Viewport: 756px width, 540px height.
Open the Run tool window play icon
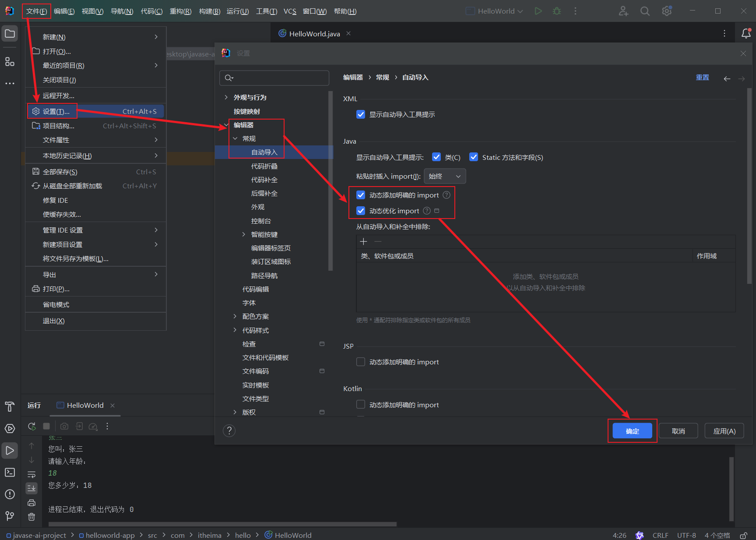click(x=10, y=450)
